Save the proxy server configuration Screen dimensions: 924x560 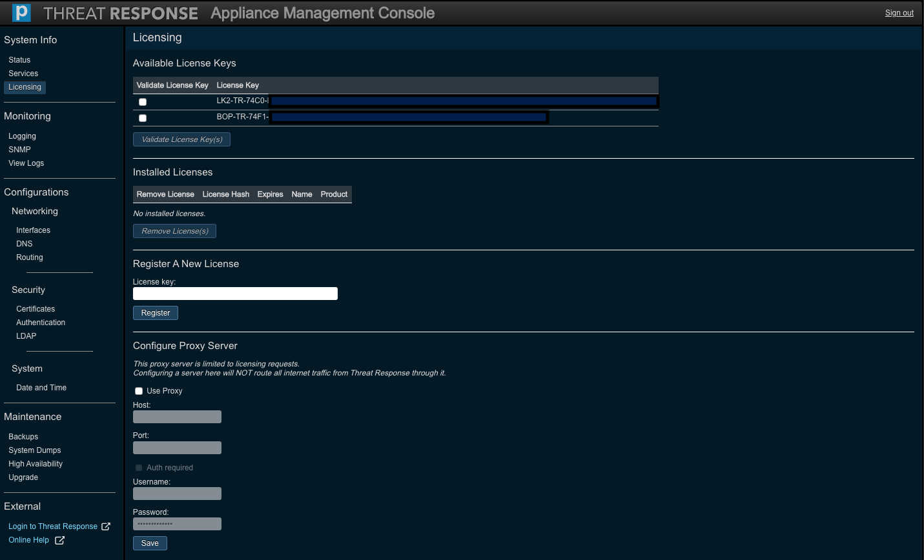tap(150, 543)
